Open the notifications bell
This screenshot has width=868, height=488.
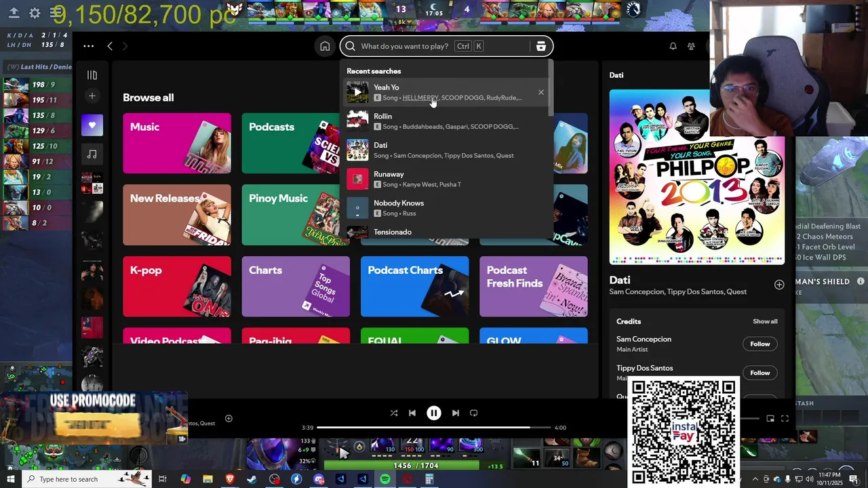673,46
